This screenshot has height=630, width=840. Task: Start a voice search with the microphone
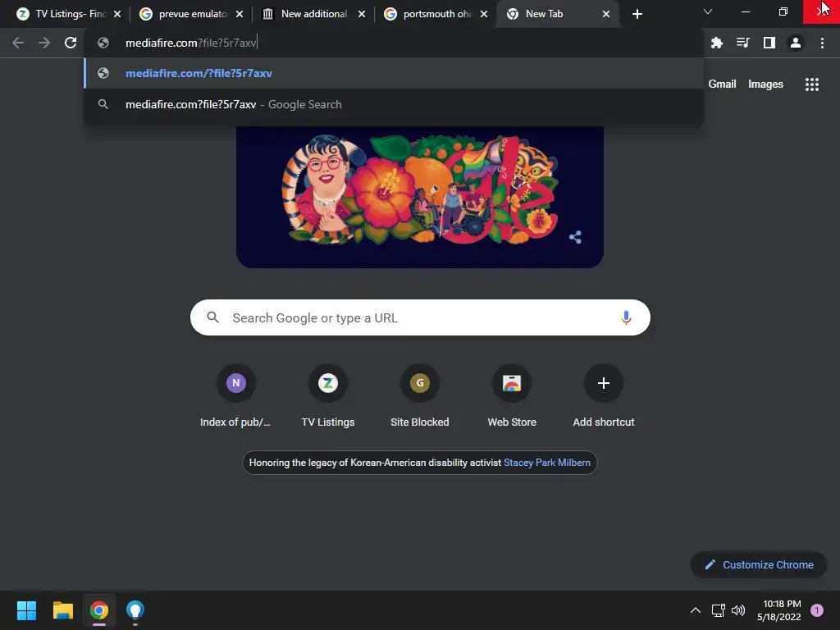pyautogui.click(x=626, y=317)
